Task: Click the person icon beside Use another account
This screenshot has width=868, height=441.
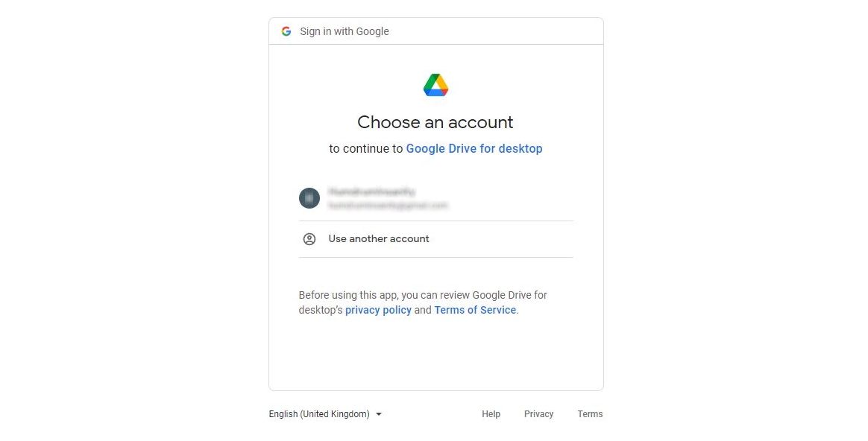Action: pyautogui.click(x=309, y=238)
